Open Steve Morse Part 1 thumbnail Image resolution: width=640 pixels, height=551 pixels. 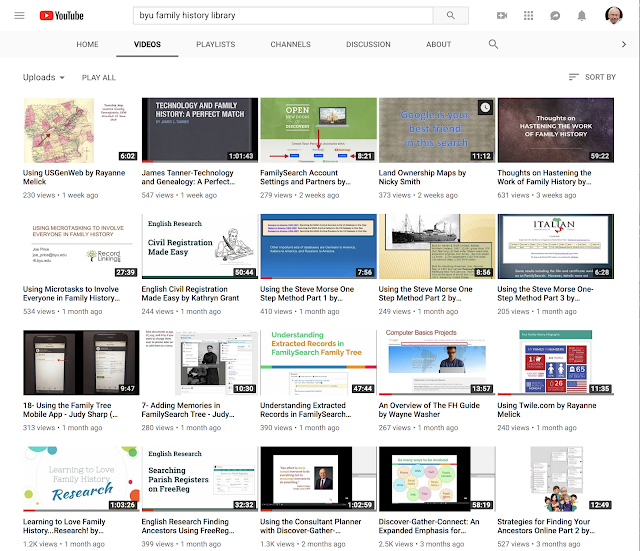click(x=318, y=247)
